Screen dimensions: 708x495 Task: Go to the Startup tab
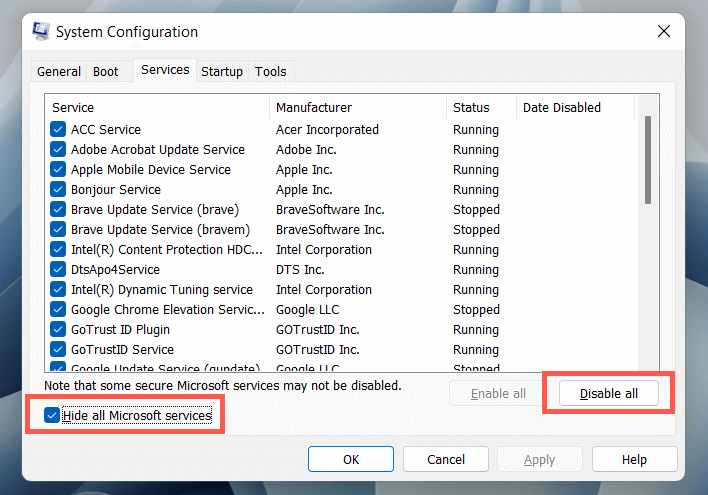pyautogui.click(x=222, y=72)
